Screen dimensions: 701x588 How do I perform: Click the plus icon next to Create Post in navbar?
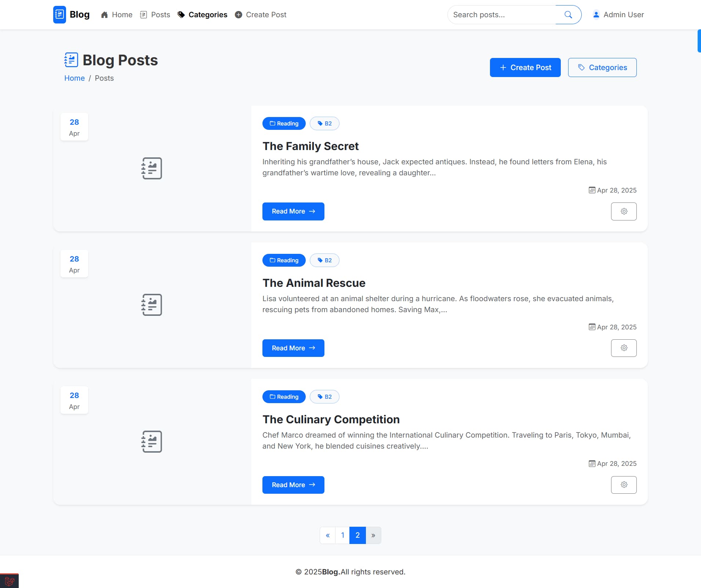pos(239,15)
